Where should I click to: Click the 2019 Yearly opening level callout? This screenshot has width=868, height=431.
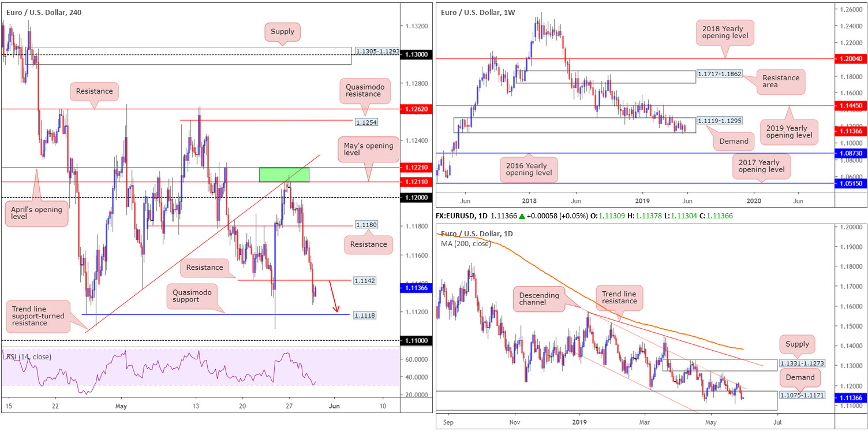tap(788, 132)
